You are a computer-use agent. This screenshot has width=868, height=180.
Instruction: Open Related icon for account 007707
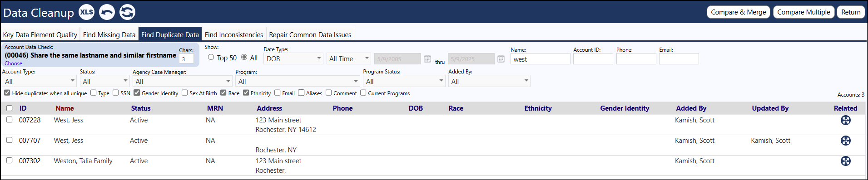pos(845,141)
